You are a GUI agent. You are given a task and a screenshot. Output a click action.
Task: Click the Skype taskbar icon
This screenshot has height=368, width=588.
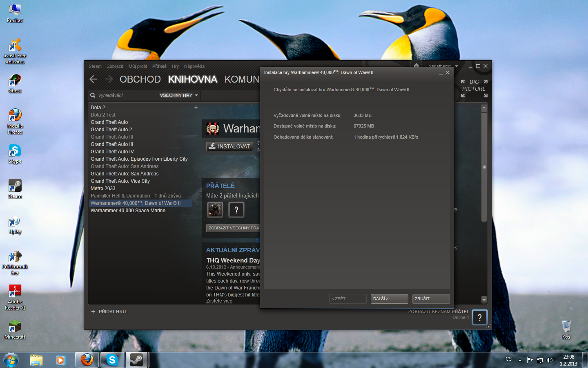tap(112, 360)
